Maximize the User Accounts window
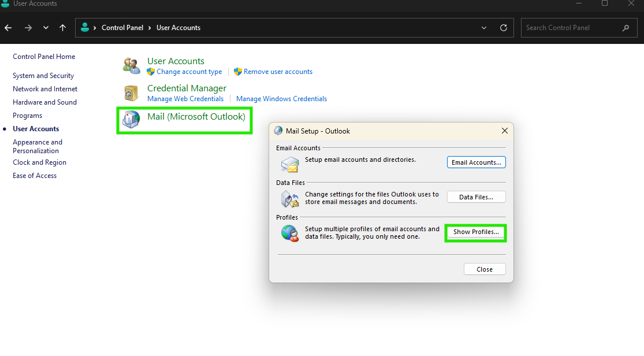Image resolution: width=644 pixels, height=356 pixels. click(605, 3)
